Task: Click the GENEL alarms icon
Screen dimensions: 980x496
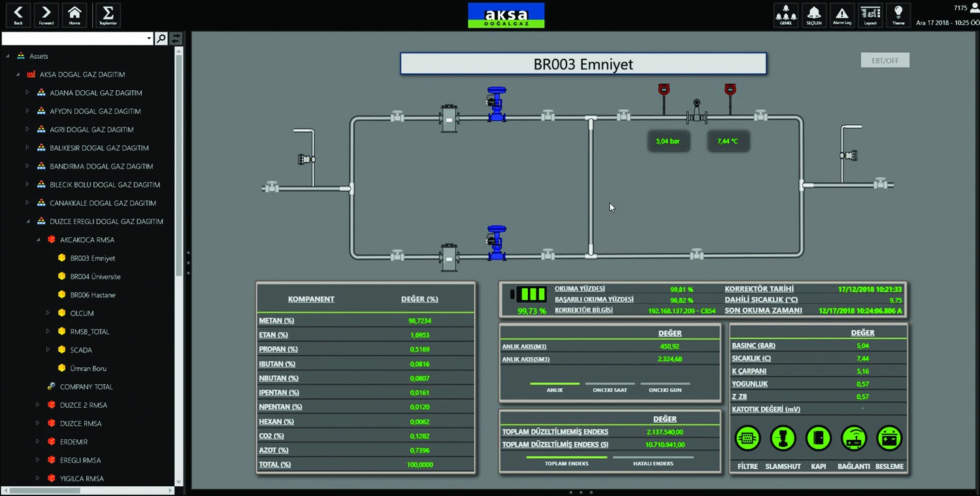Action: click(785, 14)
